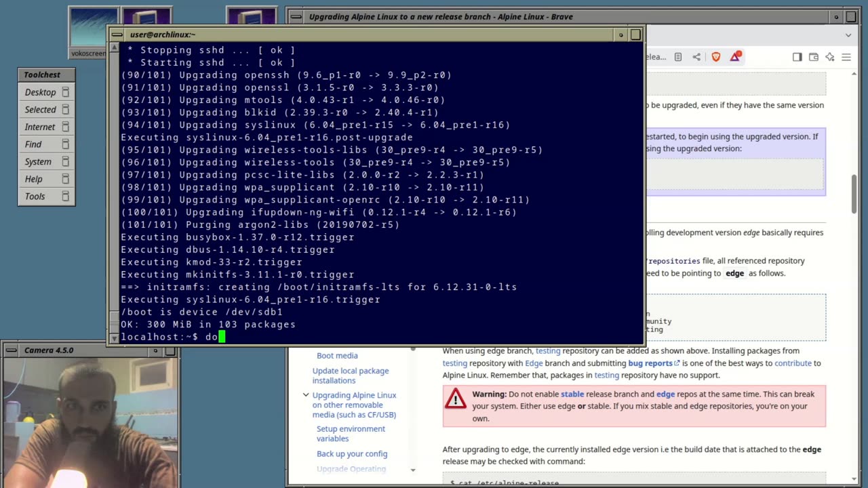Open Toolchest Tools menu

35,197
